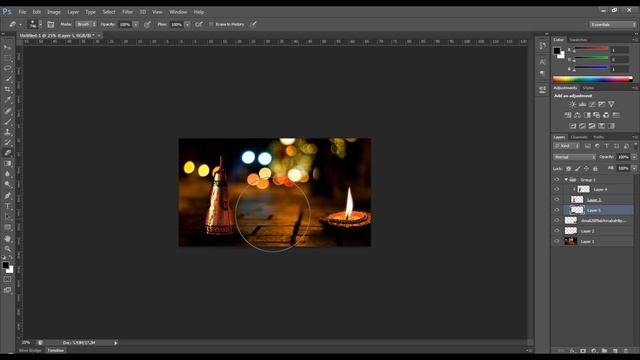The image size is (640, 360).
Task: Select the Zoom tool in toolbox
Action: point(7,249)
